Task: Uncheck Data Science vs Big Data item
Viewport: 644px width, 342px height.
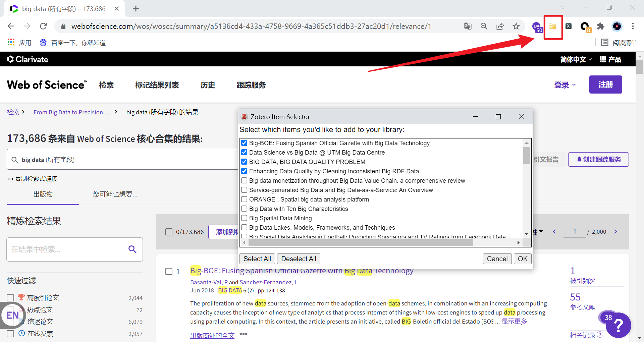Action: [245, 153]
